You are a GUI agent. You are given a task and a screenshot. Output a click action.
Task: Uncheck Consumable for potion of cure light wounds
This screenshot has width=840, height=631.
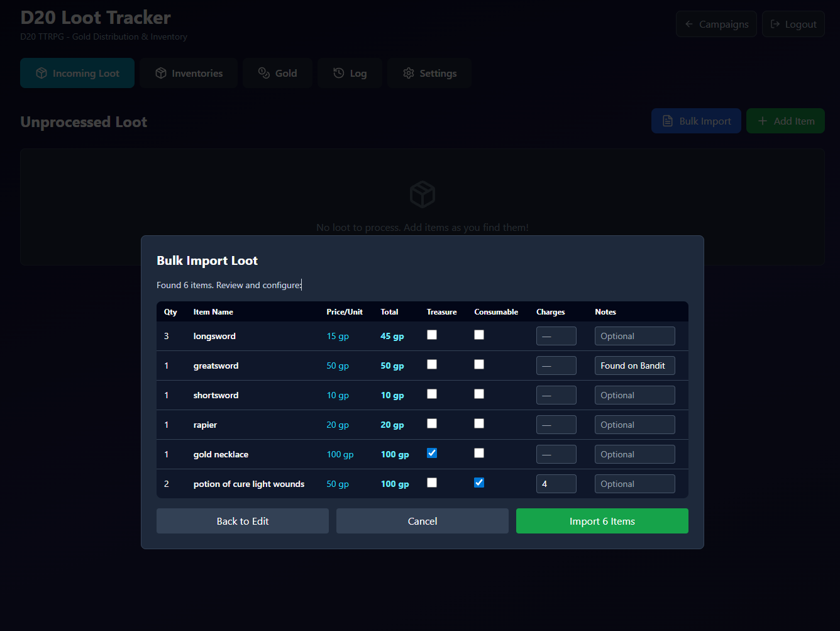click(479, 483)
